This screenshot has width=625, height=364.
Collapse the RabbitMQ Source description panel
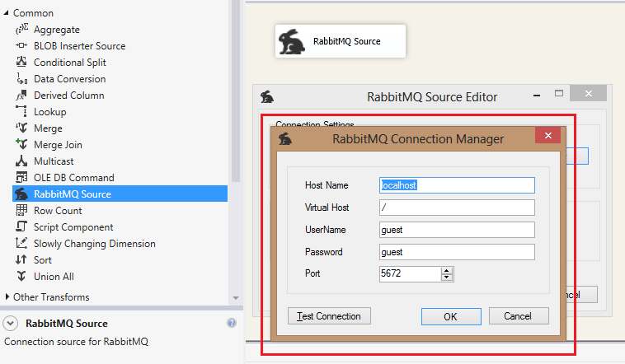(x=10, y=324)
